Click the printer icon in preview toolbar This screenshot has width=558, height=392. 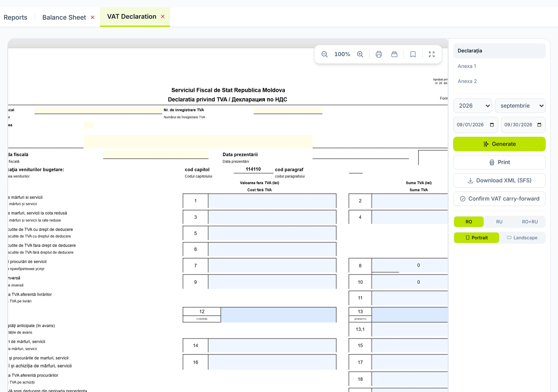click(x=379, y=54)
